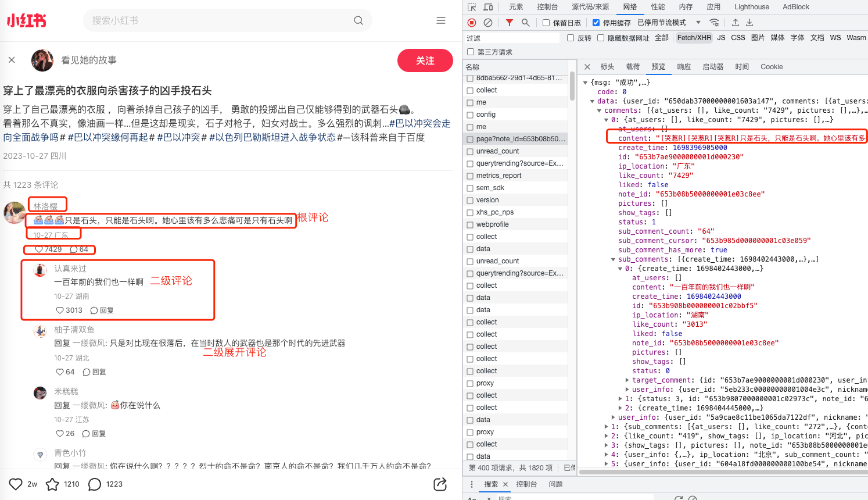Click the clear network log icon
The height and width of the screenshot is (500, 868).
(488, 23)
